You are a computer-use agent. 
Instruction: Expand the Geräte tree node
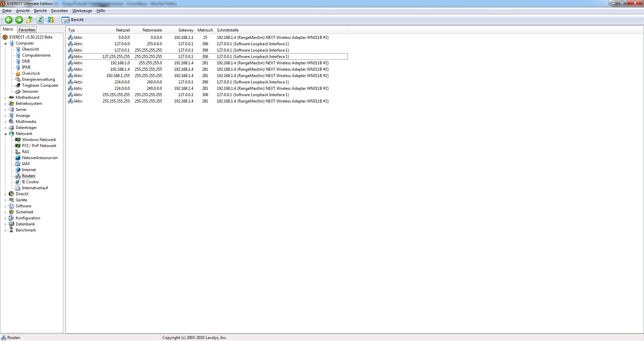pos(5,200)
